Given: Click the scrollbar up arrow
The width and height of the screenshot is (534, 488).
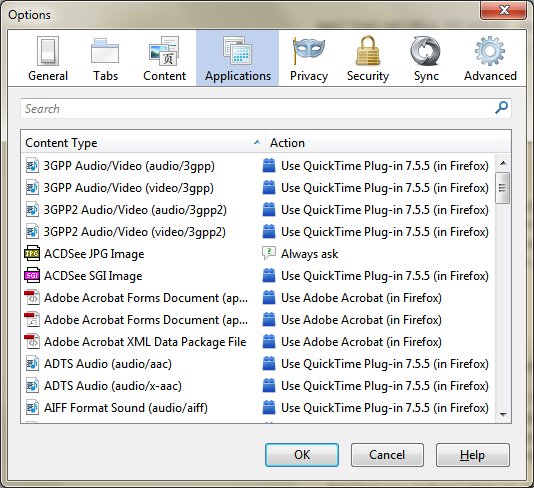Looking at the screenshot, I should pyautogui.click(x=503, y=163).
